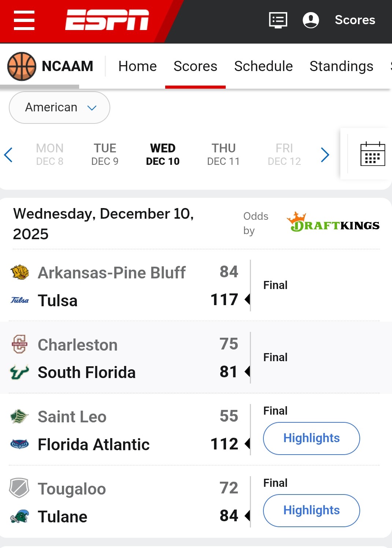The image size is (392, 548).
Task: Expand the American conference dropdown
Action: coord(59,107)
